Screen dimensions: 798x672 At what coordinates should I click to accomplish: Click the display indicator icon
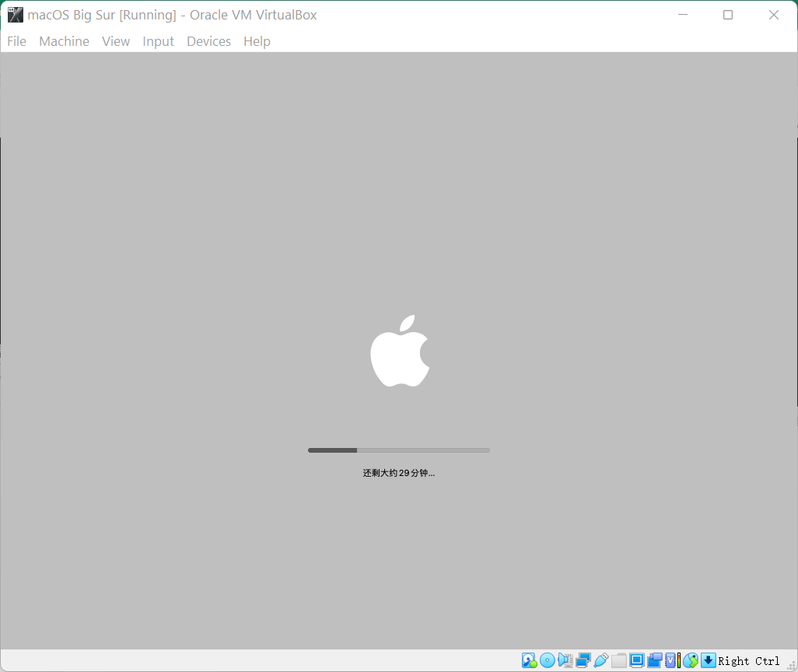click(x=637, y=661)
